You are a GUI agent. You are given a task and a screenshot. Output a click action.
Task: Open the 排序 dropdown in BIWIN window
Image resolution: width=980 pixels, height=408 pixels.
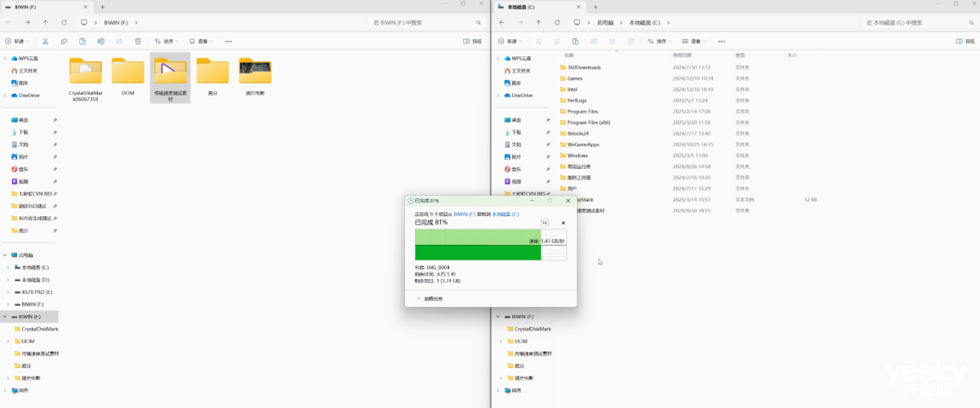pos(167,41)
